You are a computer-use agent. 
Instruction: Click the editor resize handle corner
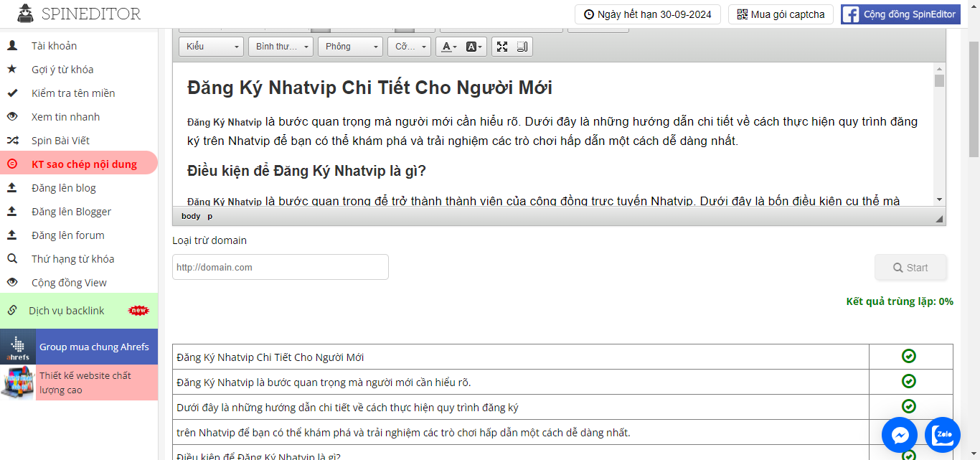(940, 218)
